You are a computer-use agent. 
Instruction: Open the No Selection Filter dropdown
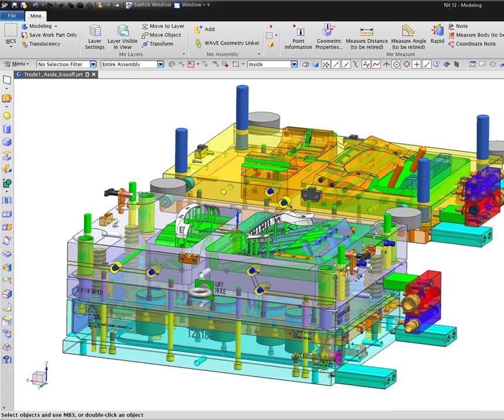pos(66,64)
